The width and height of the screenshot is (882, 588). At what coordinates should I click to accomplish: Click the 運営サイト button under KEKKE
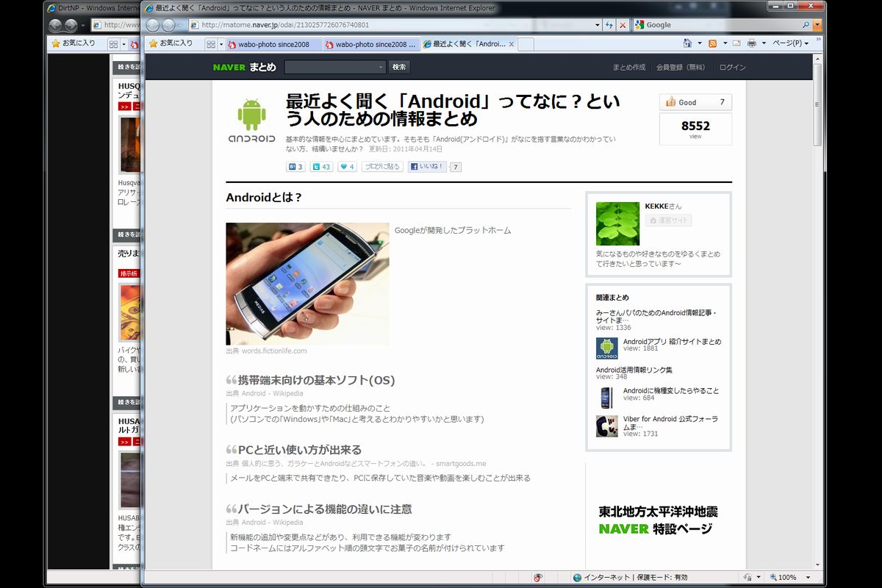point(668,220)
